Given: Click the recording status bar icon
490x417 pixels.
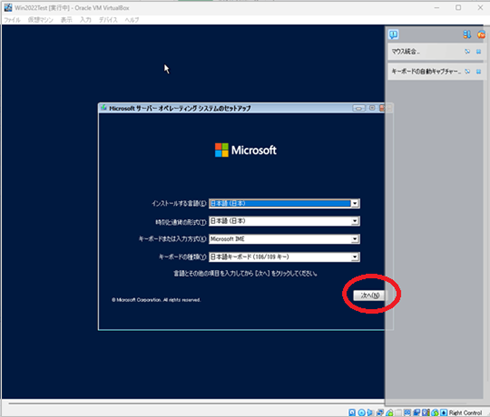Looking at the screenshot, I should pos(417,413).
